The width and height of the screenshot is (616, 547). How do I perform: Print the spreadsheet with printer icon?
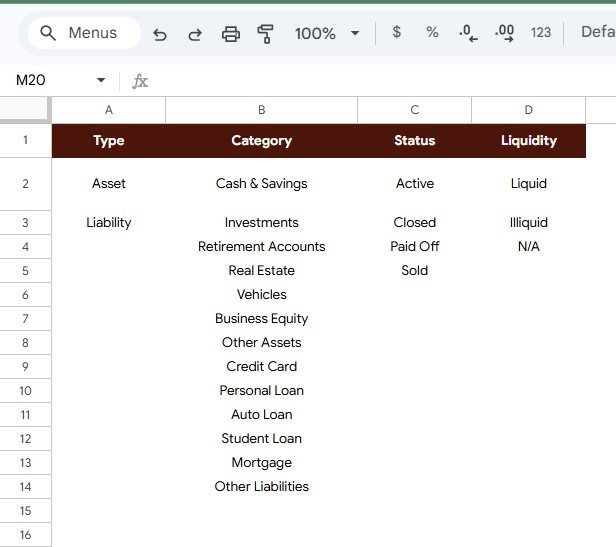(231, 34)
